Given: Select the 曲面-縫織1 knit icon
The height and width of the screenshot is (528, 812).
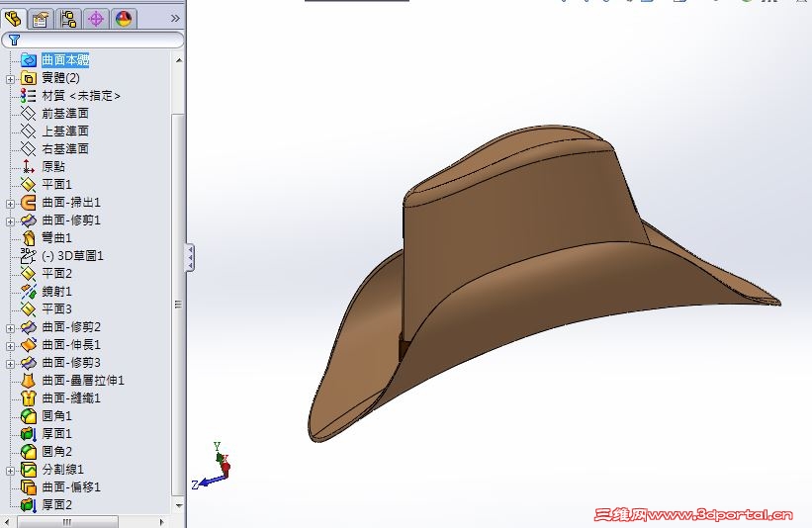Looking at the screenshot, I should tap(28, 398).
